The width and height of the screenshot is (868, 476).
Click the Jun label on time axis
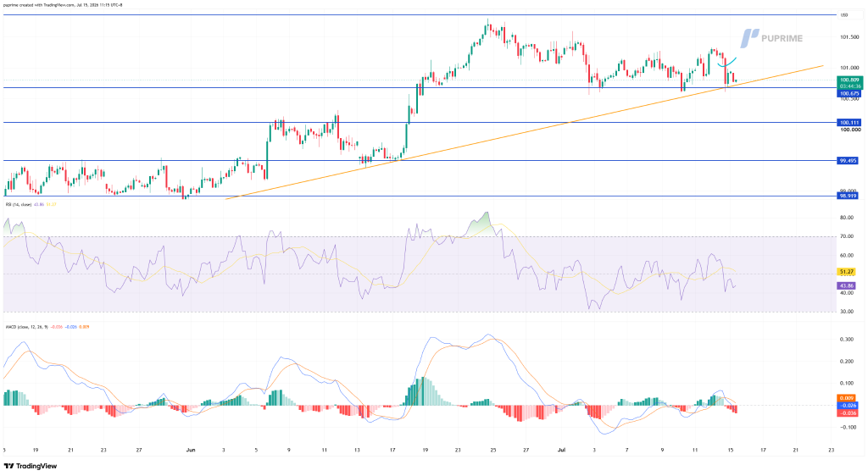point(191,450)
